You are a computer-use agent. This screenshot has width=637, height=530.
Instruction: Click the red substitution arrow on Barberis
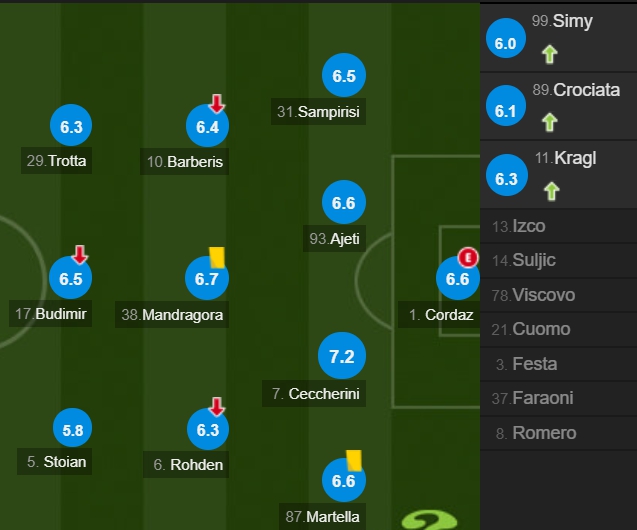(x=217, y=104)
